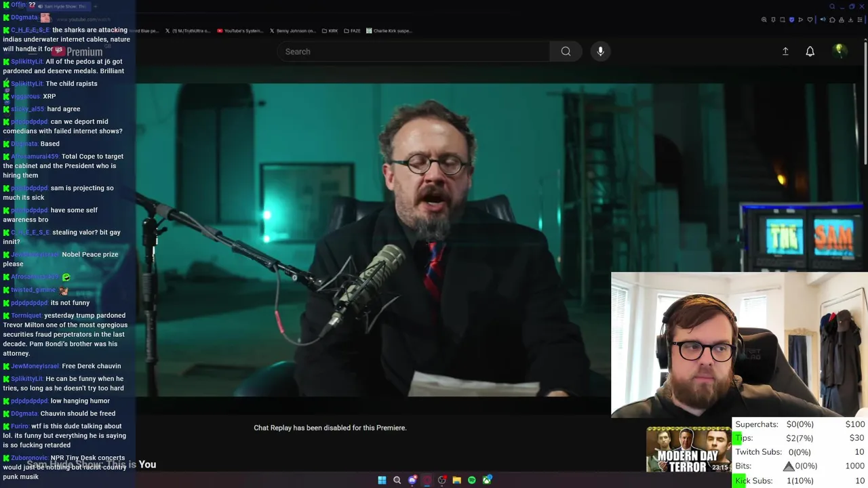Click the triangular player icon in toolbar
The width and height of the screenshot is (868, 488).
[800, 20]
